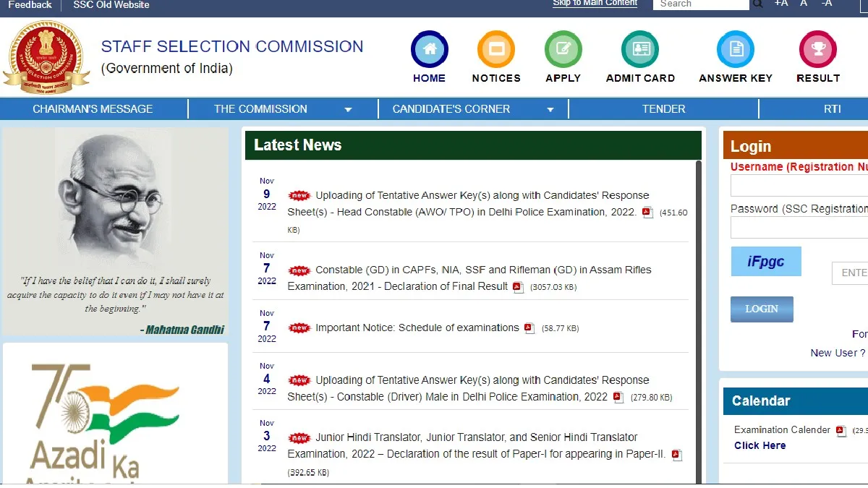868x488 pixels.
Task: Open the Home circular icon
Action: pyautogui.click(x=430, y=50)
